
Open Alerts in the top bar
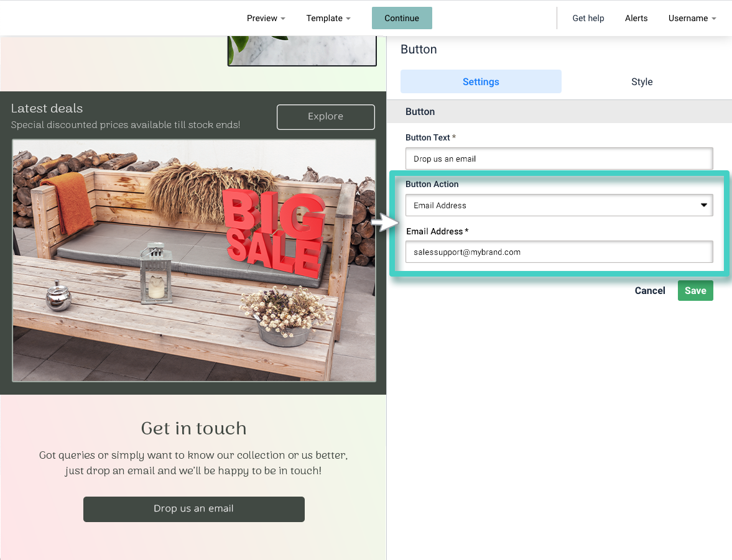tap(636, 18)
